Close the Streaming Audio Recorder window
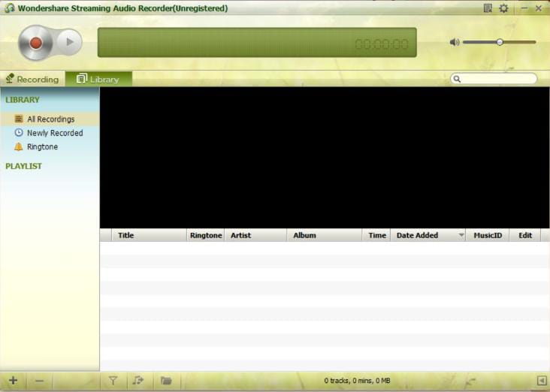Image resolution: width=550 pixels, height=392 pixels. point(539,8)
